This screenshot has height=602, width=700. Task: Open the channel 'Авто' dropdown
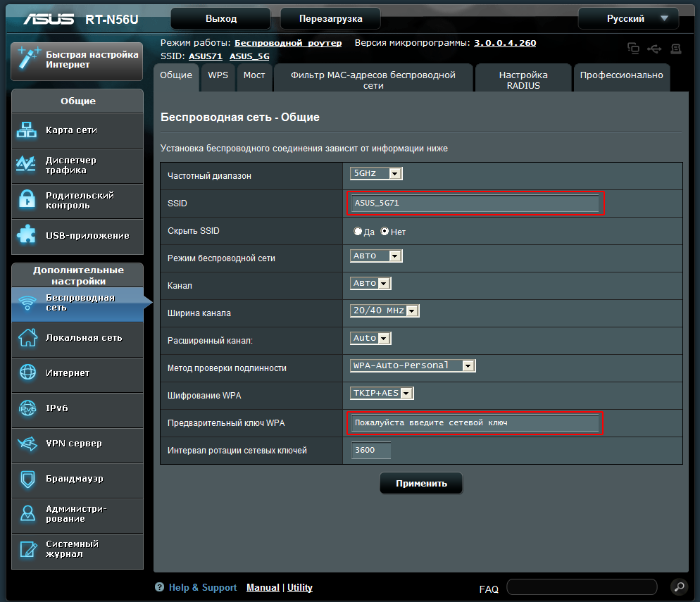point(370,283)
